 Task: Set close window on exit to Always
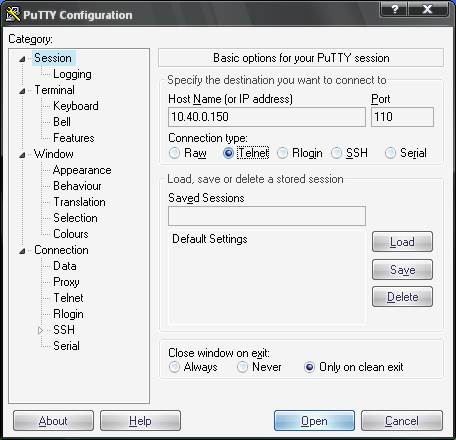point(174,367)
